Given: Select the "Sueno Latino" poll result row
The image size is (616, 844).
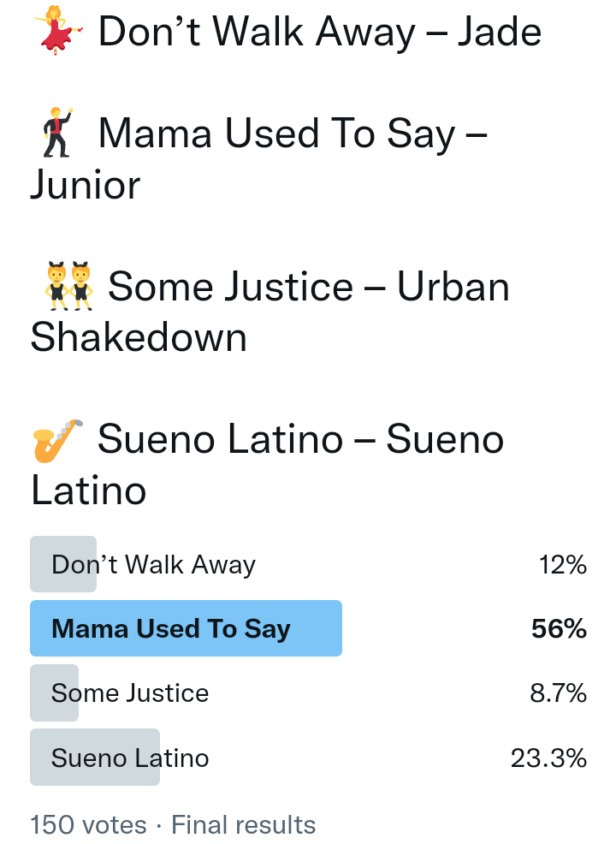Looking at the screenshot, I should point(130,758).
